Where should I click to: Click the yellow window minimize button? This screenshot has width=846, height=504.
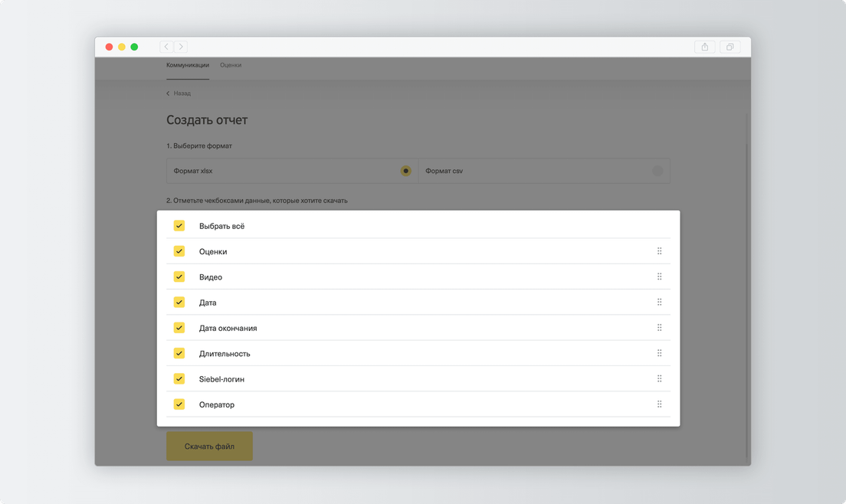(121, 47)
